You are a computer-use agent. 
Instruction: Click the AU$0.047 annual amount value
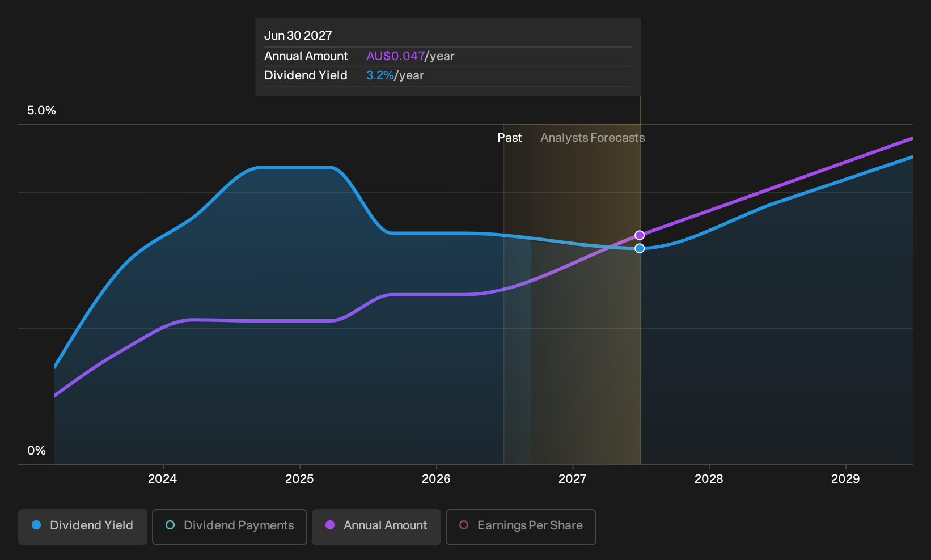pyautogui.click(x=396, y=56)
